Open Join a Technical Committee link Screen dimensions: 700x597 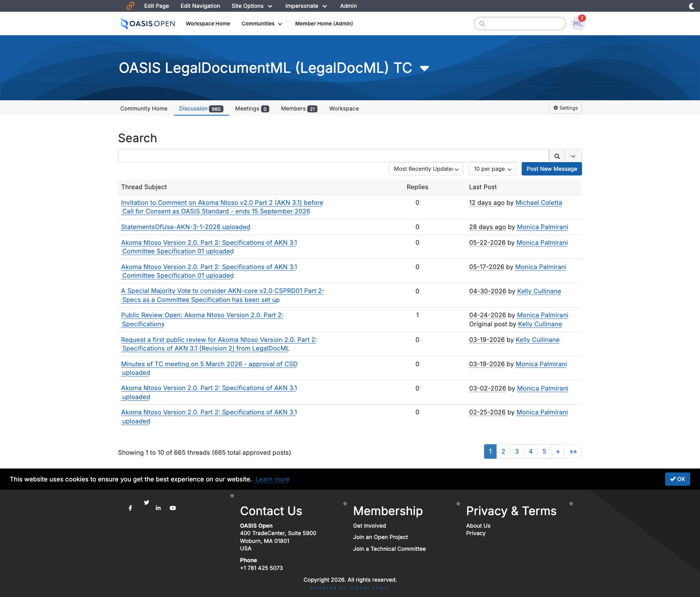click(389, 549)
